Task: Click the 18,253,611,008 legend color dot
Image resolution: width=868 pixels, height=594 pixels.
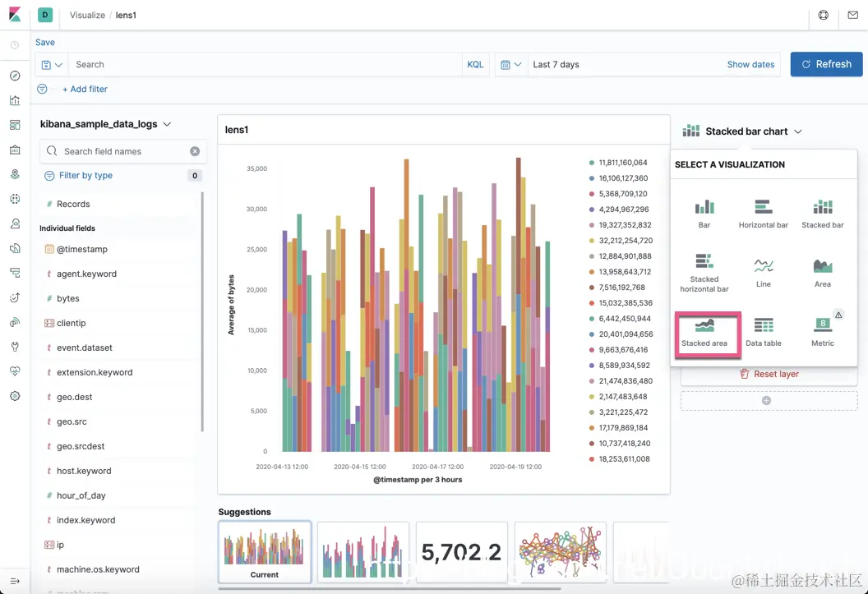Action: pos(591,459)
